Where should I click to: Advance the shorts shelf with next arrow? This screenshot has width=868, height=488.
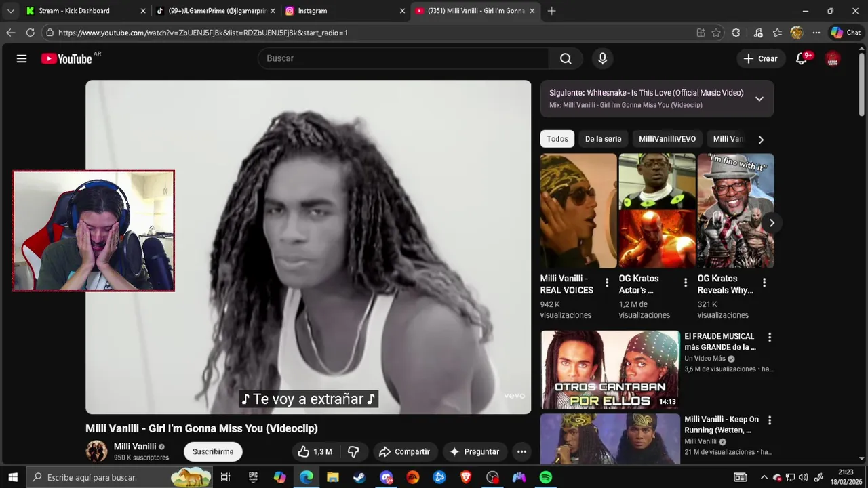[772, 223]
